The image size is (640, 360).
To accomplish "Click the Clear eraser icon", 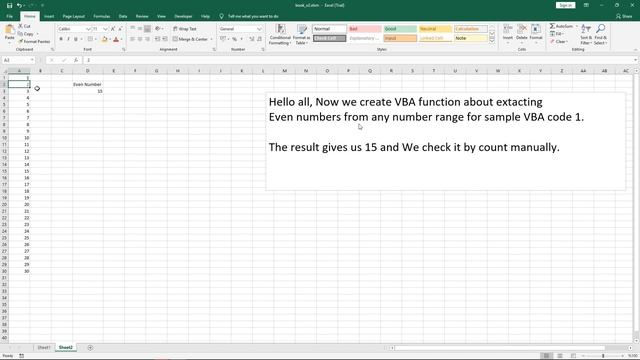I will point(552,42).
